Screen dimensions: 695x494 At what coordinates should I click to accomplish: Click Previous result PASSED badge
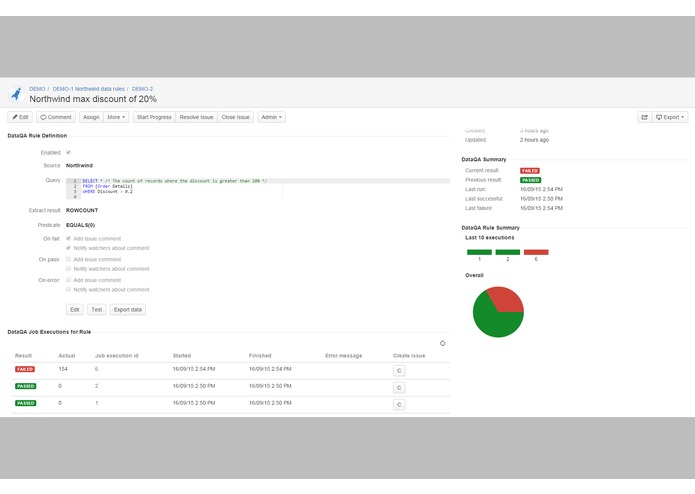(530, 180)
